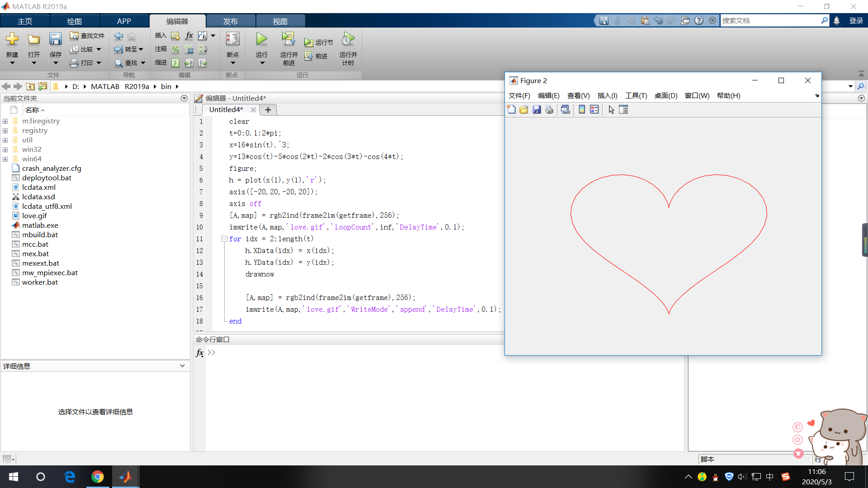Collapse the for-loop fold marker
This screenshot has height=488, width=868.
coord(224,239)
